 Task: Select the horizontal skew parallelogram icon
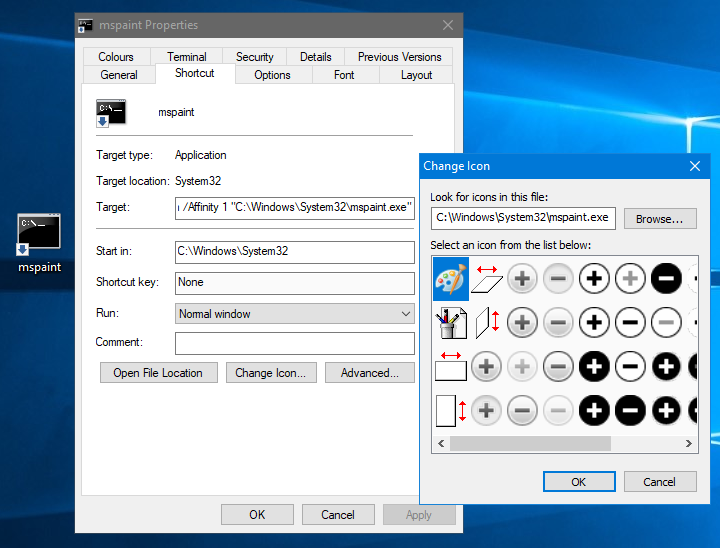[487, 278]
